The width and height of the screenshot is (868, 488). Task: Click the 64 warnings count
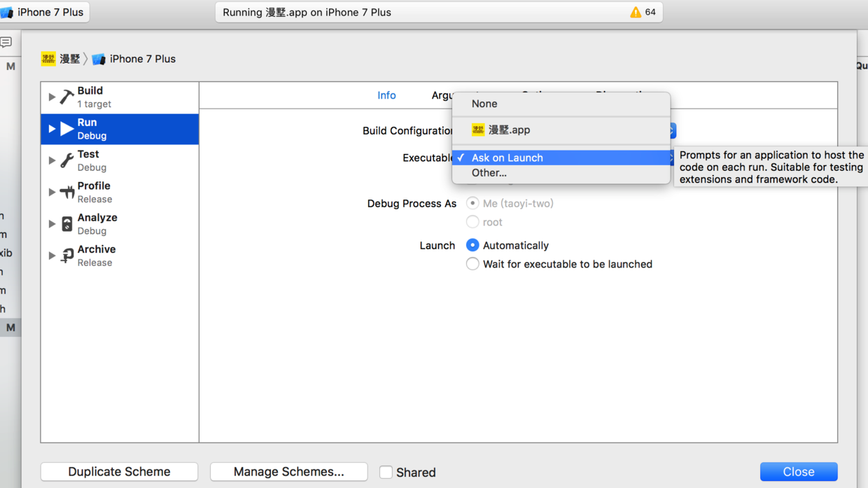[x=650, y=12]
